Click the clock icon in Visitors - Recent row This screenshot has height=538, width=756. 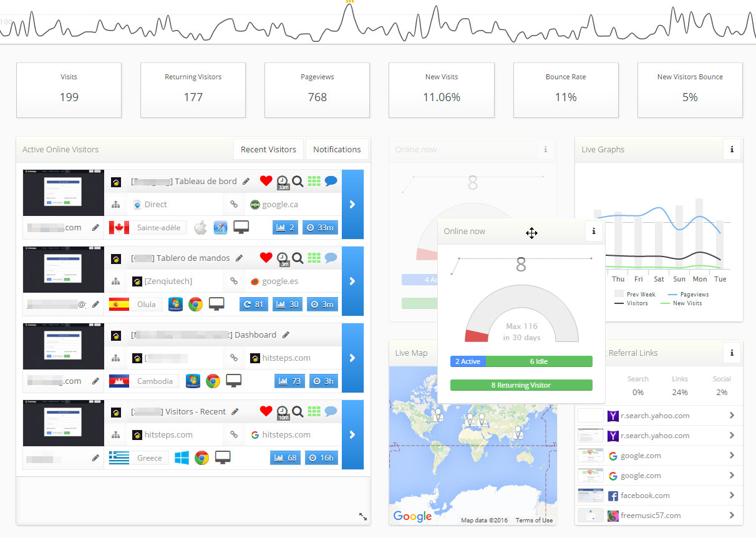tap(283, 412)
